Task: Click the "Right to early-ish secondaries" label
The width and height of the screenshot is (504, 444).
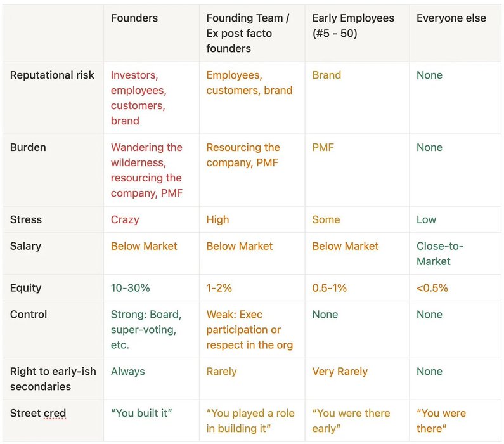Action: (x=53, y=379)
